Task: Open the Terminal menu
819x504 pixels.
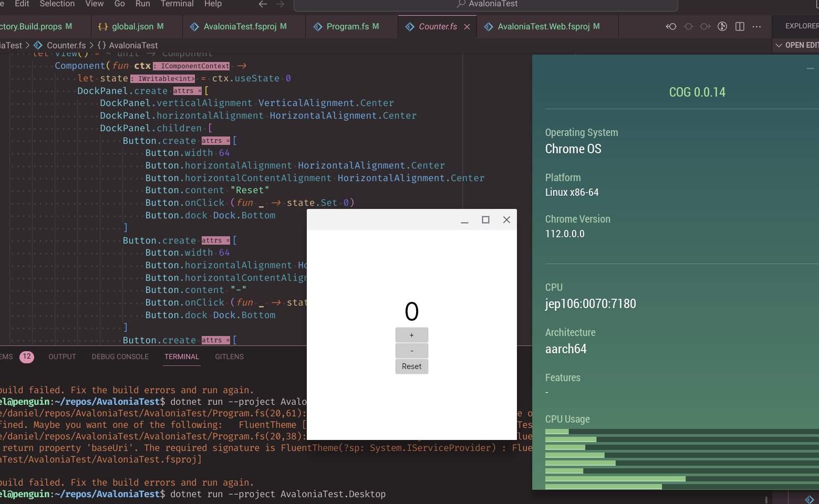Action: pos(177,4)
